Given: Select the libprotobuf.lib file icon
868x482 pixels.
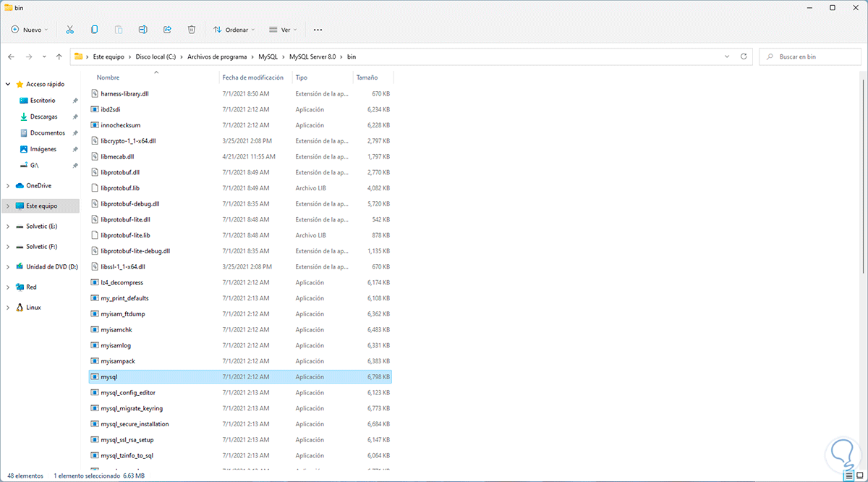Looking at the screenshot, I should pos(94,188).
